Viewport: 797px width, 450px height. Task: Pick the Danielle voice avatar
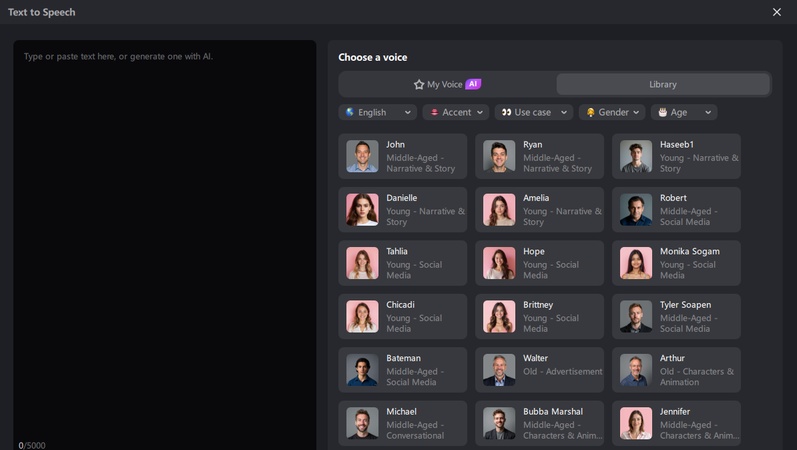(362, 210)
